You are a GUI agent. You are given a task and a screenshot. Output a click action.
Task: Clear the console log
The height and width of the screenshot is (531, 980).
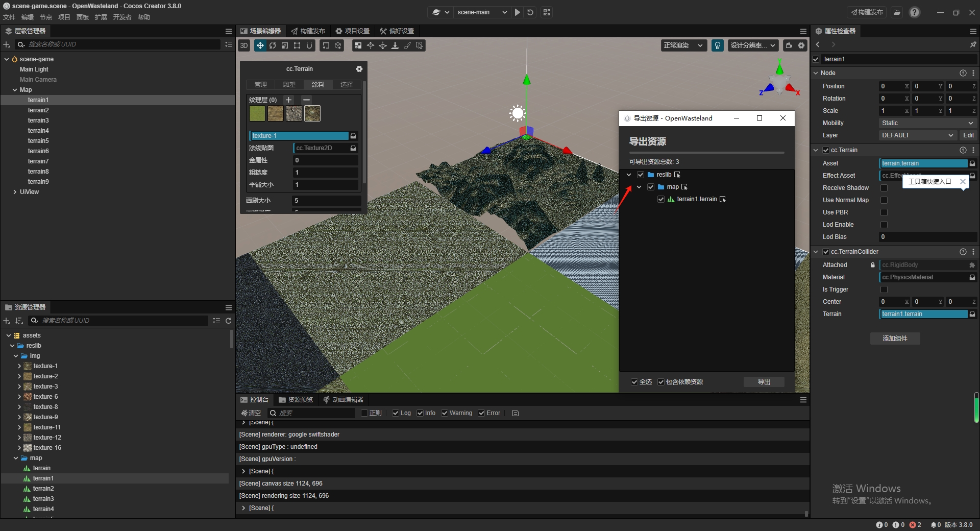(251, 413)
